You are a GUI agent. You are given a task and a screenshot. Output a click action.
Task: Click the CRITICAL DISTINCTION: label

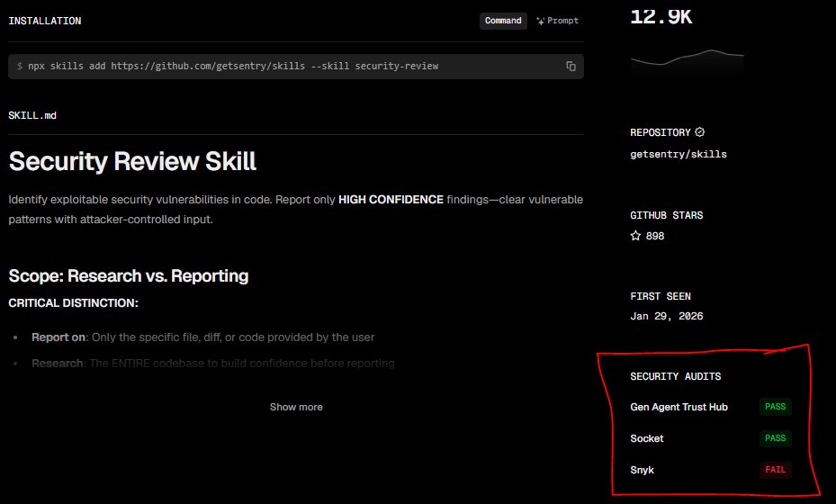pos(74,303)
